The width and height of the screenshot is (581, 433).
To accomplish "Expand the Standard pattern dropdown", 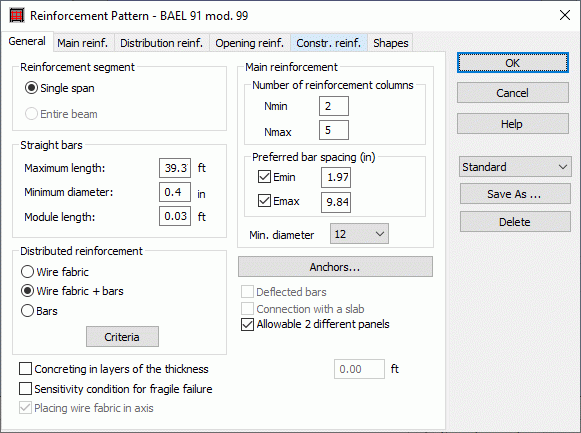I will tap(515, 167).
